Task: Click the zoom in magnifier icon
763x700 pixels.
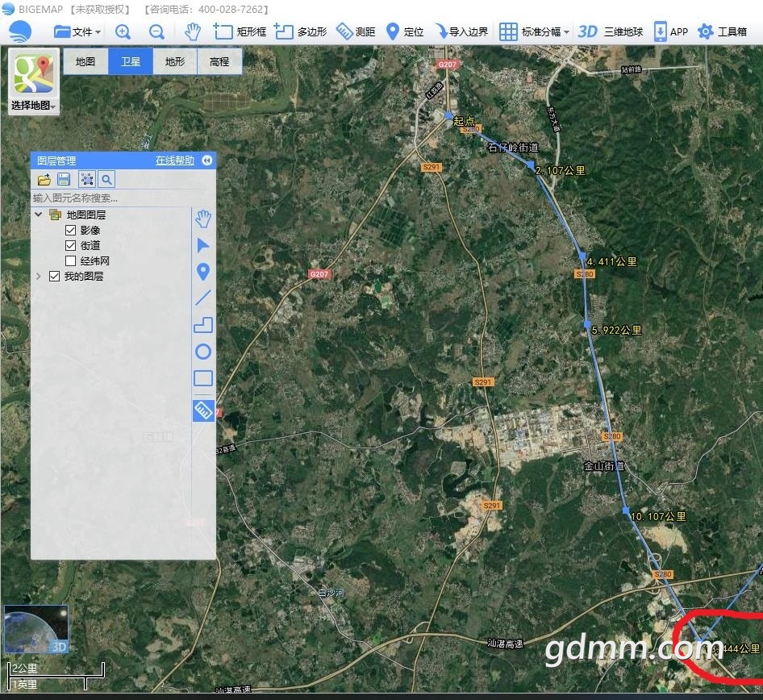Action: coord(123,31)
